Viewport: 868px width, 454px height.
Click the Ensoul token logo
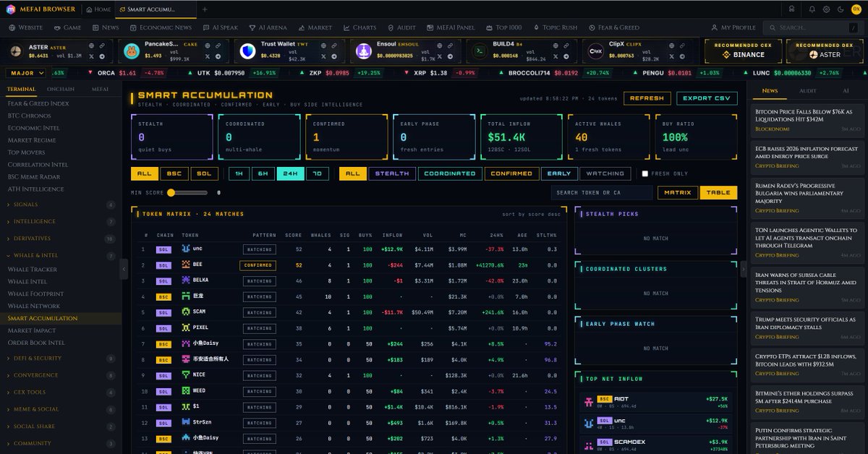[363, 51]
